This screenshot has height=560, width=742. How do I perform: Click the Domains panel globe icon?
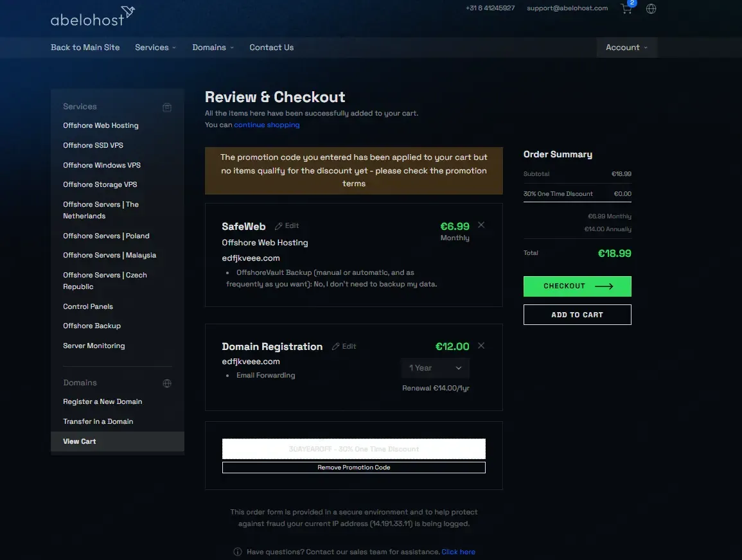point(167,383)
